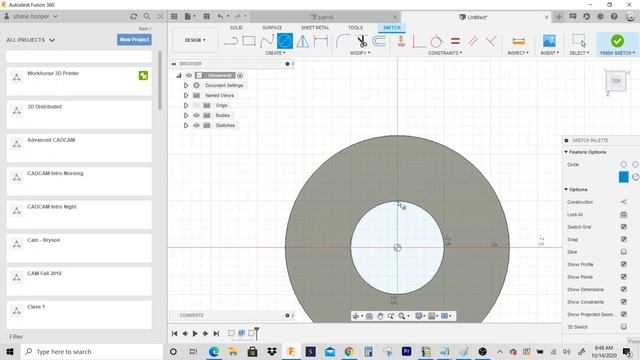Select the Mirror tool in Create

coord(303,41)
